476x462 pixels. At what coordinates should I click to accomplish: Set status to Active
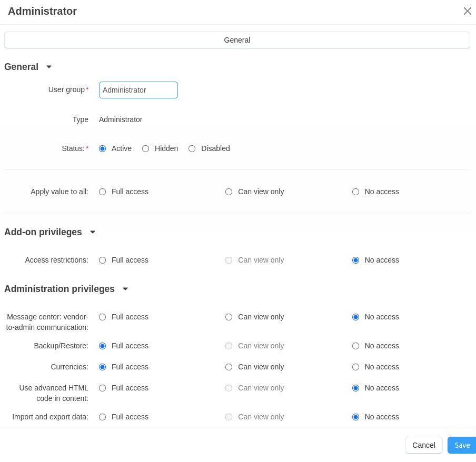tap(102, 148)
